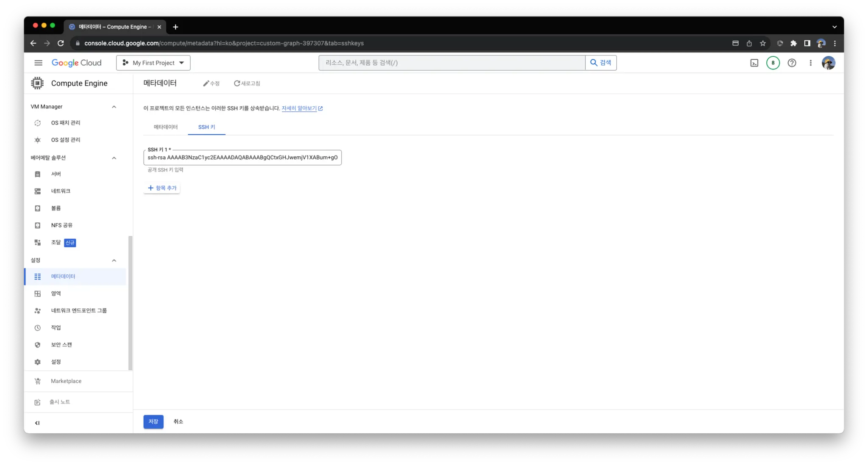Open the hamburger navigation menu
The image size is (868, 465).
click(x=38, y=63)
